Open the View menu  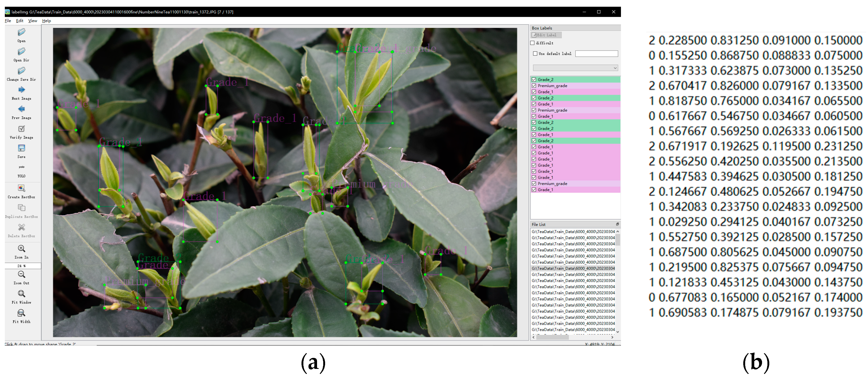pyautogui.click(x=33, y=21)
